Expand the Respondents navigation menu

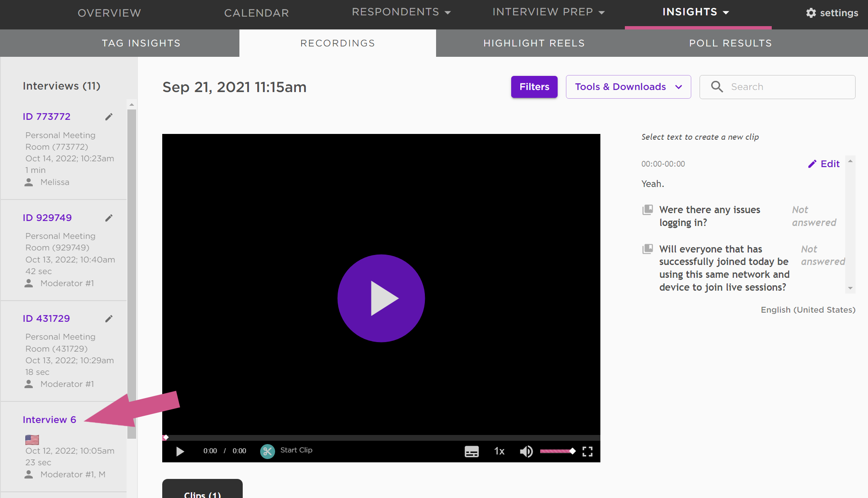[x=401, y=12]
